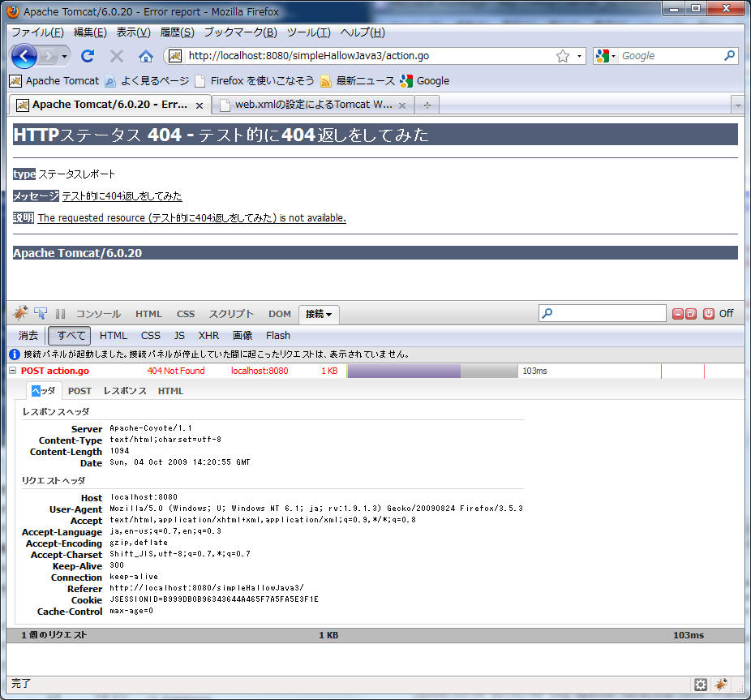Filter network requests to XHR only
The image size is (751, 700).
[x=208, y=336]
